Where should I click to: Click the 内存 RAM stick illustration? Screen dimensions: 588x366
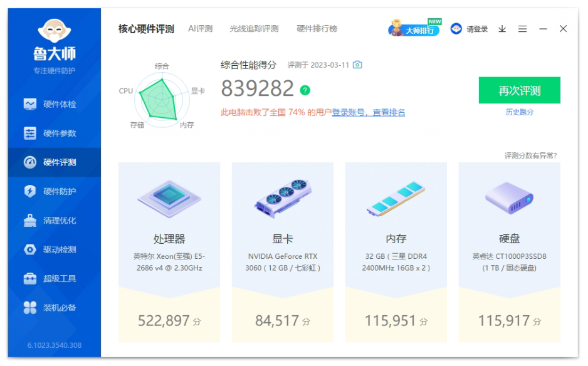[396, 199]
